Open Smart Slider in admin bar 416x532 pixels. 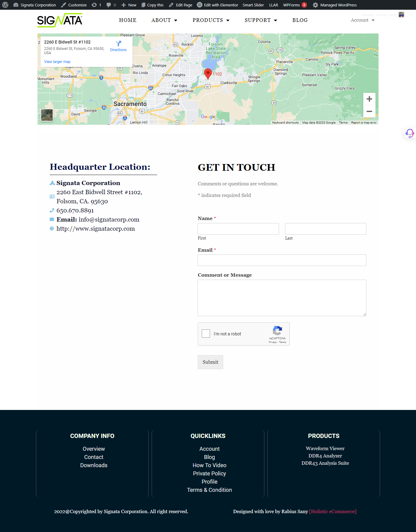[253, 5]
